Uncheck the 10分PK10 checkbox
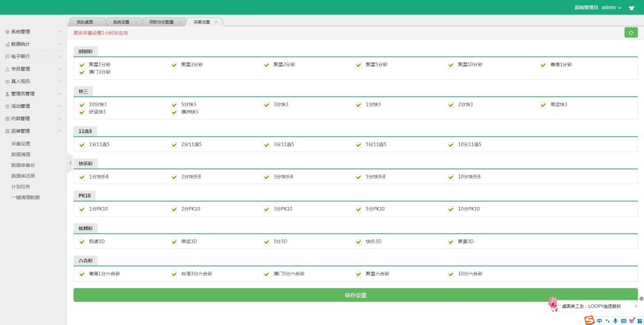644x325 pixels. pos(451,209)
